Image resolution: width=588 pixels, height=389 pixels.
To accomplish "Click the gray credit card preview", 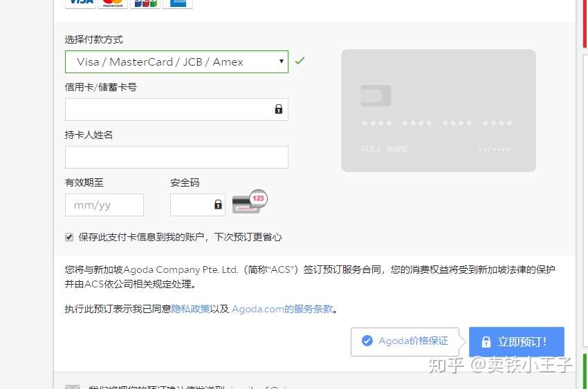I will (x=439, y=111).
